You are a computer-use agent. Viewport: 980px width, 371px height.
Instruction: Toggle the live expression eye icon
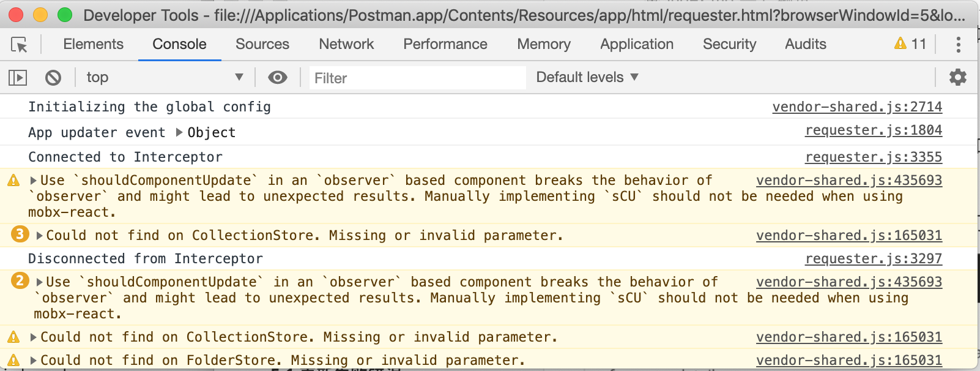point(278,77)
